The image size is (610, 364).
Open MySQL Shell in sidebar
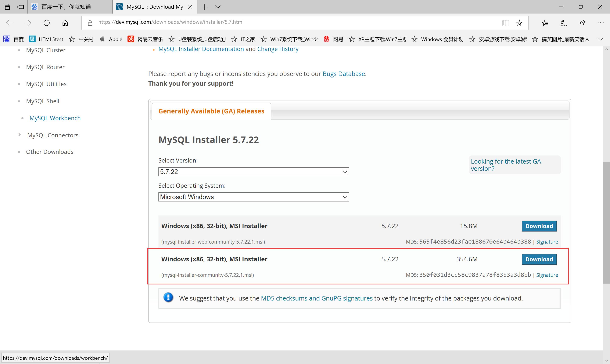tap(43, 101)
